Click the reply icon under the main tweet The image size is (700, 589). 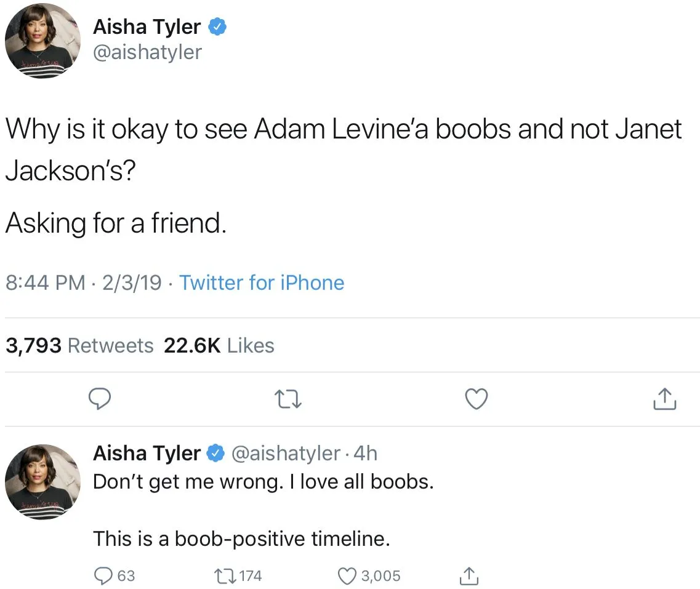[100, 401]
